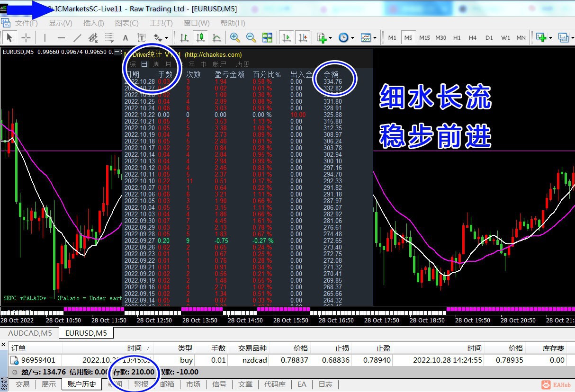Image resolution: width=575 pixels, height=392 pixels.
Task: Toggle chart shift from right edge
Action: [x=303, y=38]
